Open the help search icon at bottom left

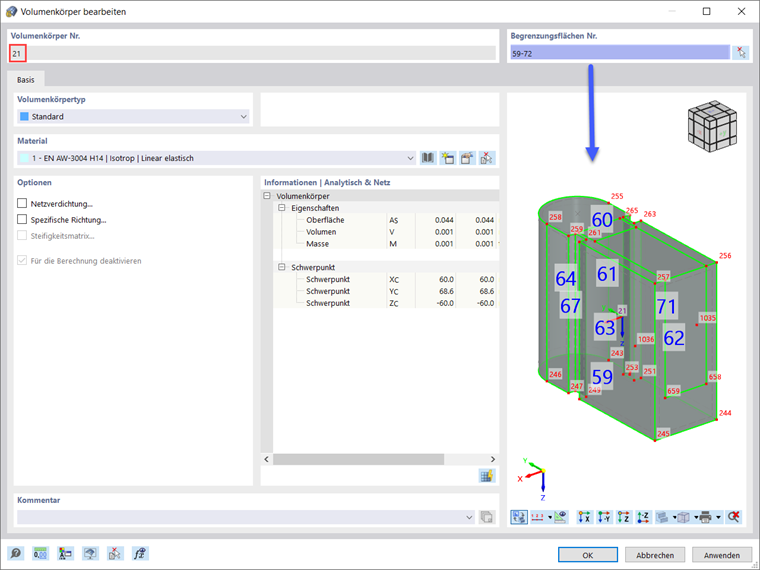pyautogui.click(x=16, y=553)
